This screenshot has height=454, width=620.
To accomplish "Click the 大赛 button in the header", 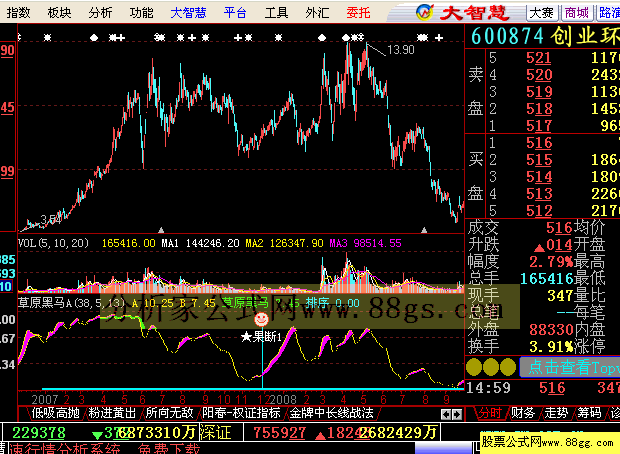I will click(x=541, y=13).
